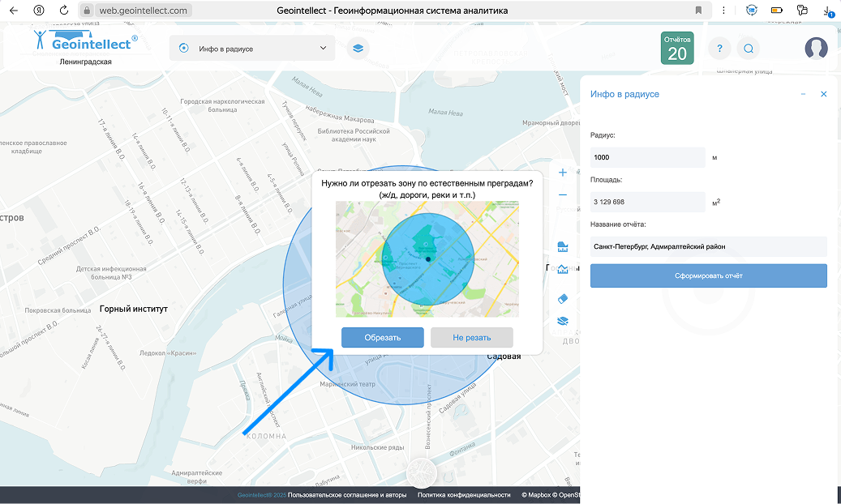Click the area 'Площадь' value field
The image size is (841, 504).
tap(647, 202)
